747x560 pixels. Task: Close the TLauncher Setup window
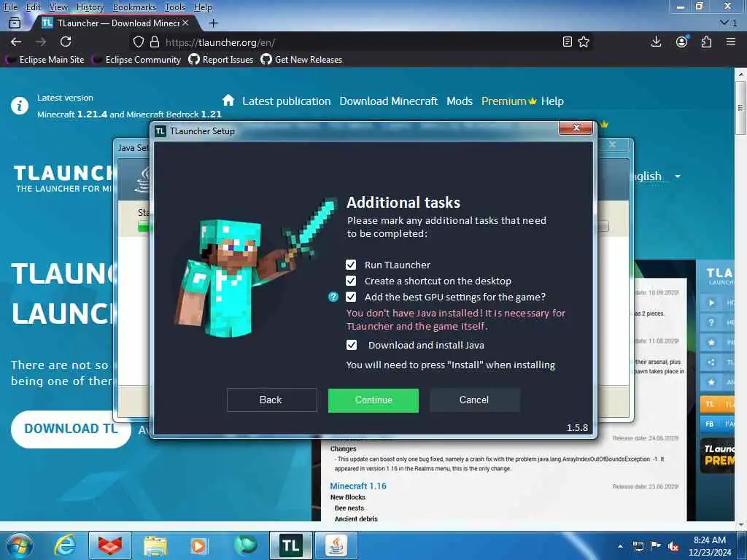pyautogui.click(x=576, y=128)
